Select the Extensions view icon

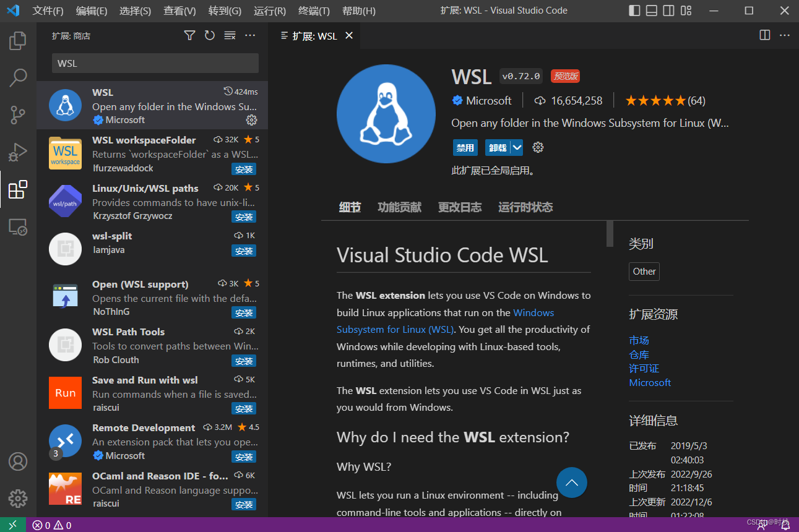(18, 189)
